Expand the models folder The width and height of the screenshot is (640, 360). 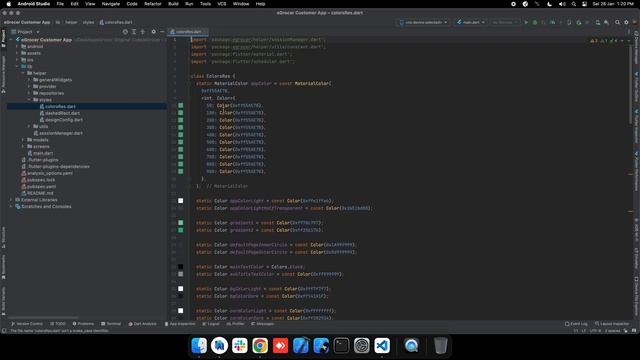23,140
